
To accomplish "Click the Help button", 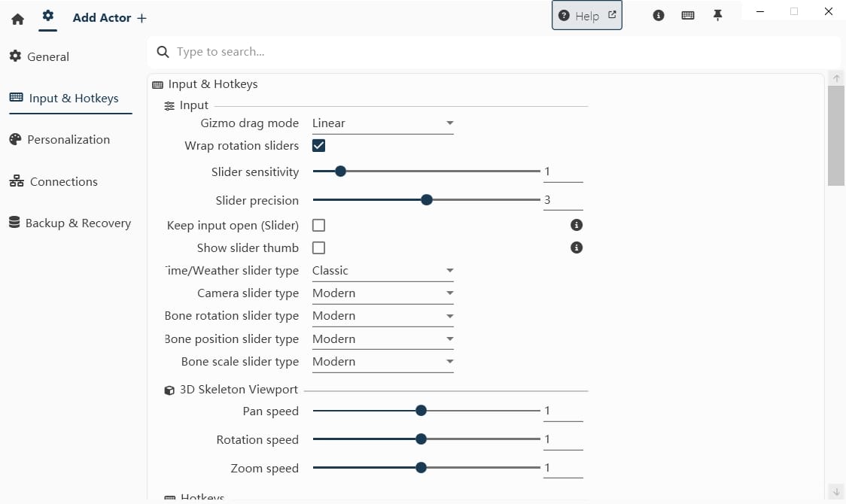I will click(x=587, y=16).
